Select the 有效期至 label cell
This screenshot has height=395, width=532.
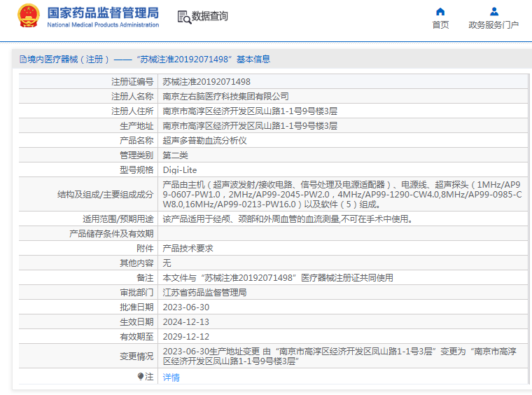(x=89, y=337)
